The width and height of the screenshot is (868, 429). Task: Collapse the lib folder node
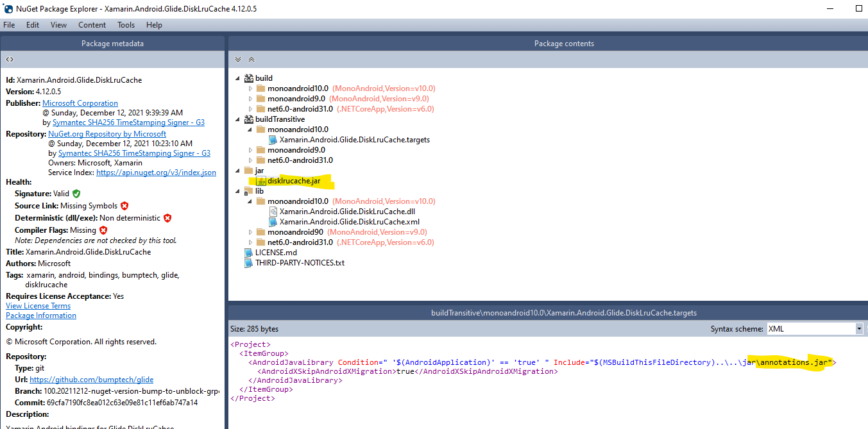click(237, 190)
